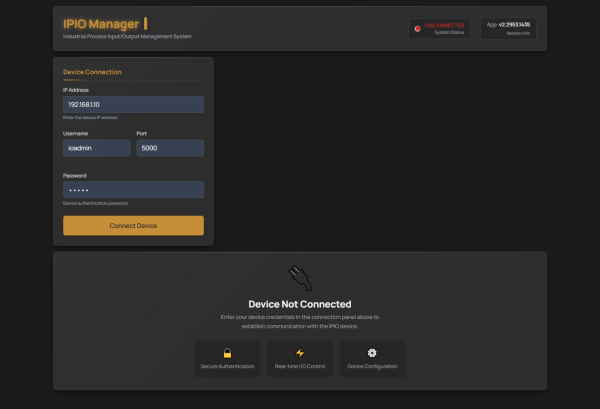
Task: Click the Device Not Connected heading
Action: tap(300, 304)
